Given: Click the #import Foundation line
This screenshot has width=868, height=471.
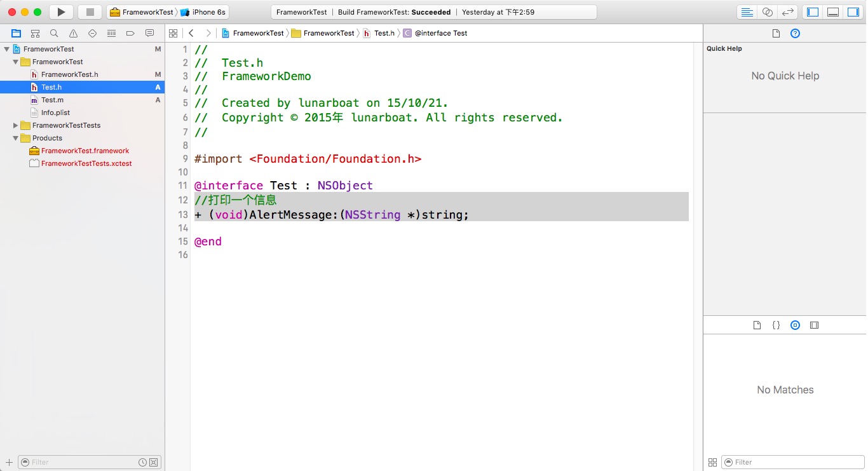Looking at the screenshot, I should click(x=308, y=159).
